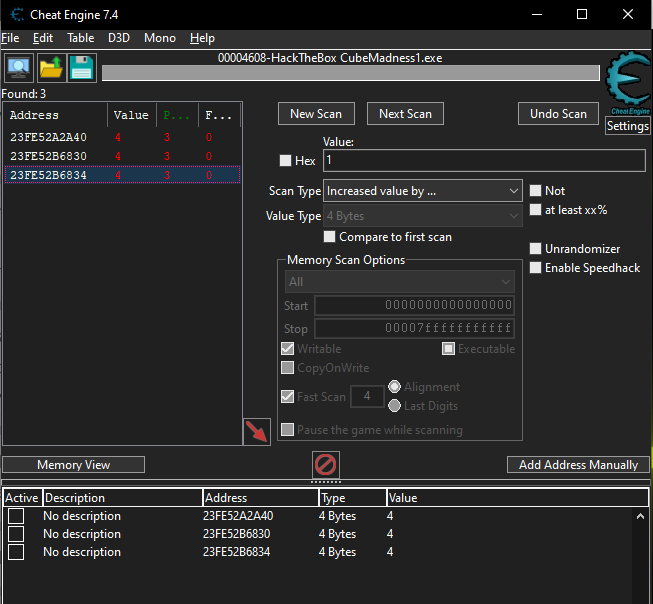The image size is (653, 604).
Task: Copy selected addresses with the red arrow
Action: tap(257, 432)
